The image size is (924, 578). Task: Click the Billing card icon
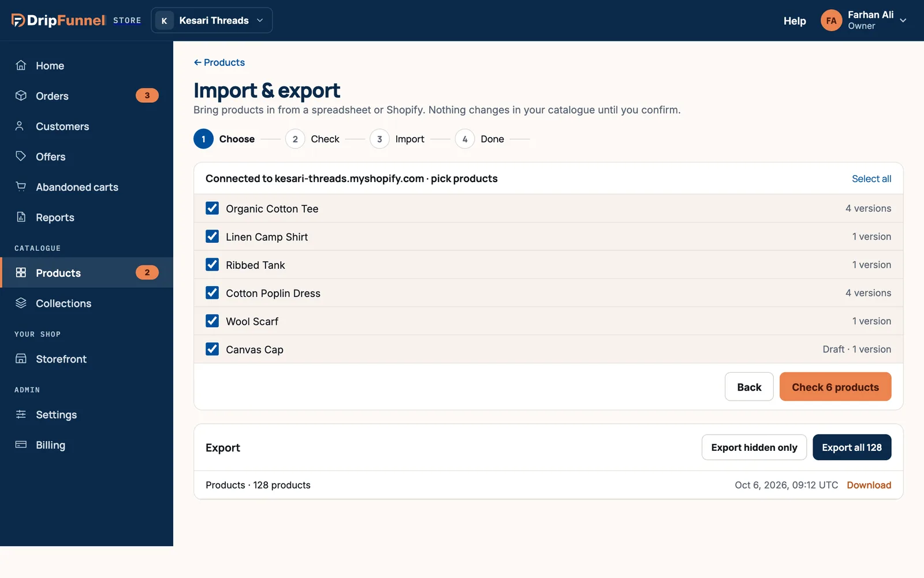[21, 444]
